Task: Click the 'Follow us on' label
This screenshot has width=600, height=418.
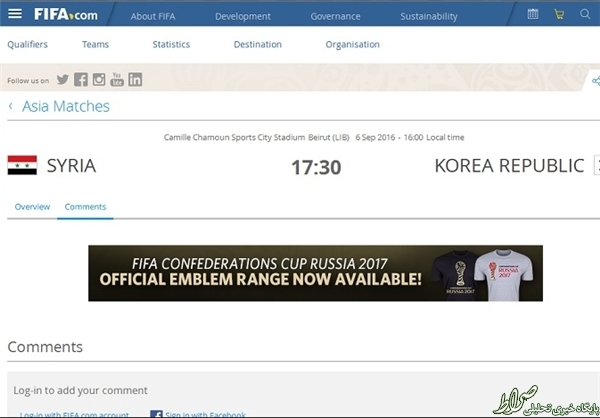Action: 28,80
